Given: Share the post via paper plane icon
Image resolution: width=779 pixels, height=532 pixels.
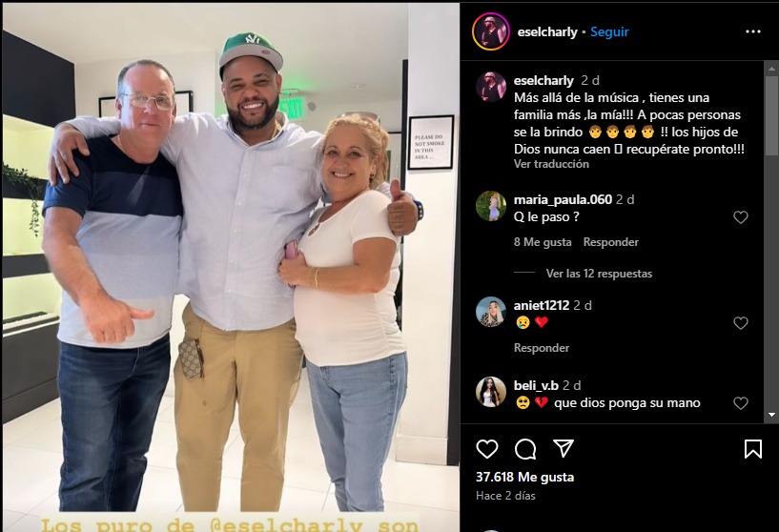Looking at the screenshot, I should pos(564,448).
